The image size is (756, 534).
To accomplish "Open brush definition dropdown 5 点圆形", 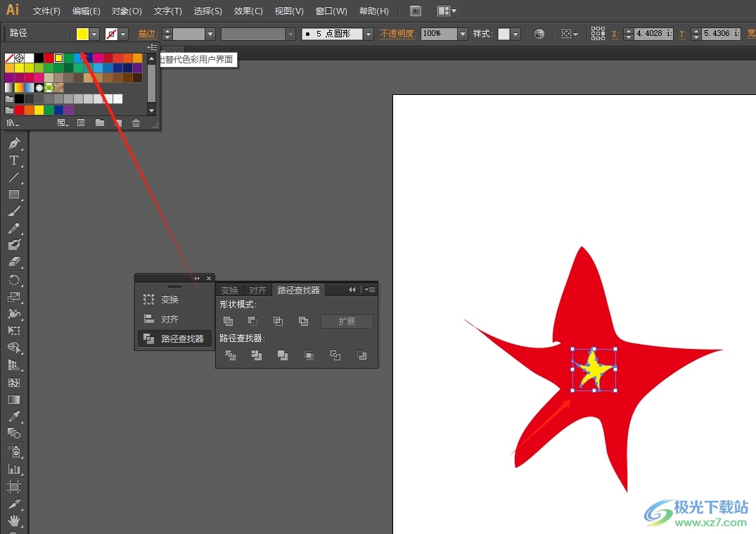I will 369,34.
